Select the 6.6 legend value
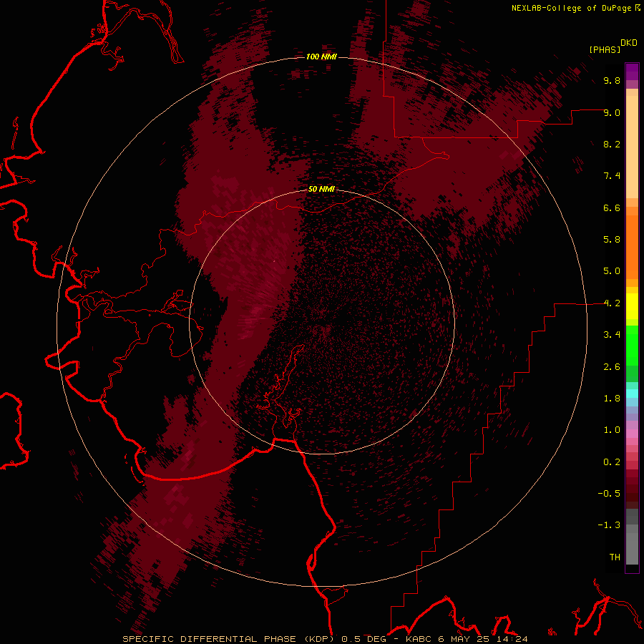 click(612, 208)
